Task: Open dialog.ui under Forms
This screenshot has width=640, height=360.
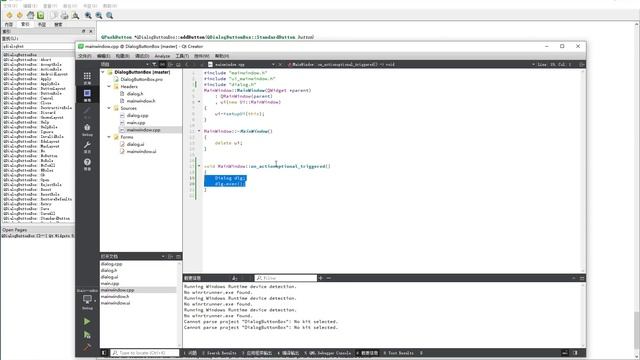Action: (x=135, y=144)
